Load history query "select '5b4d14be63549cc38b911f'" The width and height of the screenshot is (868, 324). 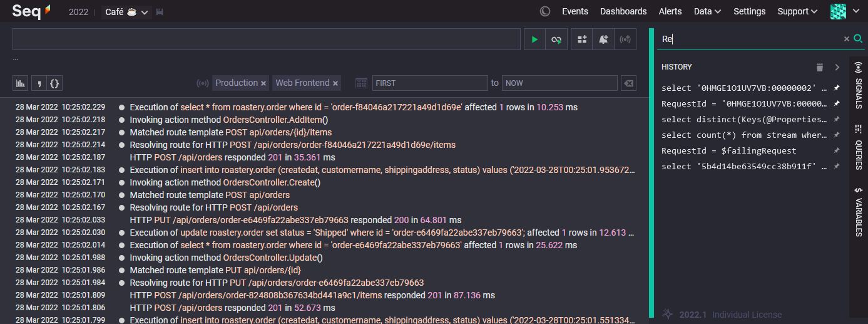pyautogui.click(x=744, y=166)
